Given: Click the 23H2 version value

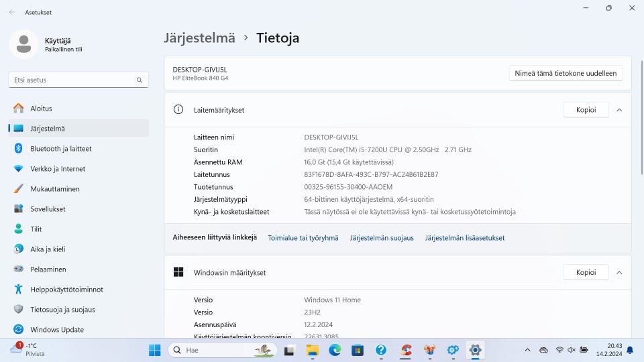Looking at the screenshot, I should [x=312, y=312].
